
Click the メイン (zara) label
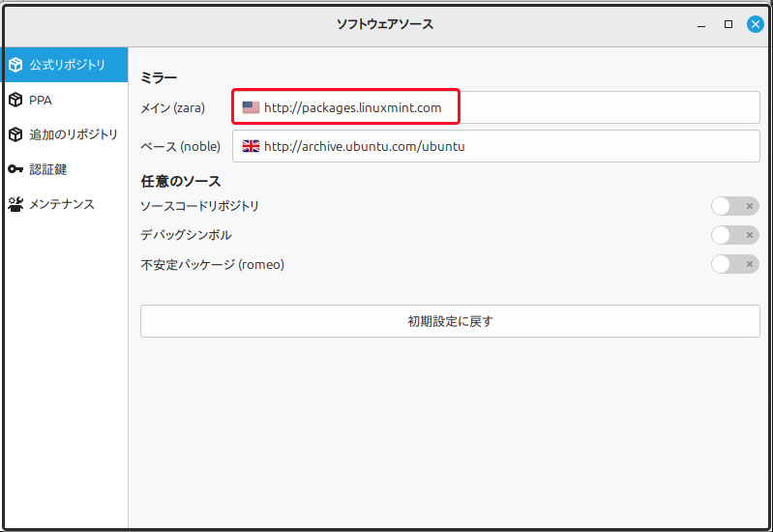tap(172, 108)
